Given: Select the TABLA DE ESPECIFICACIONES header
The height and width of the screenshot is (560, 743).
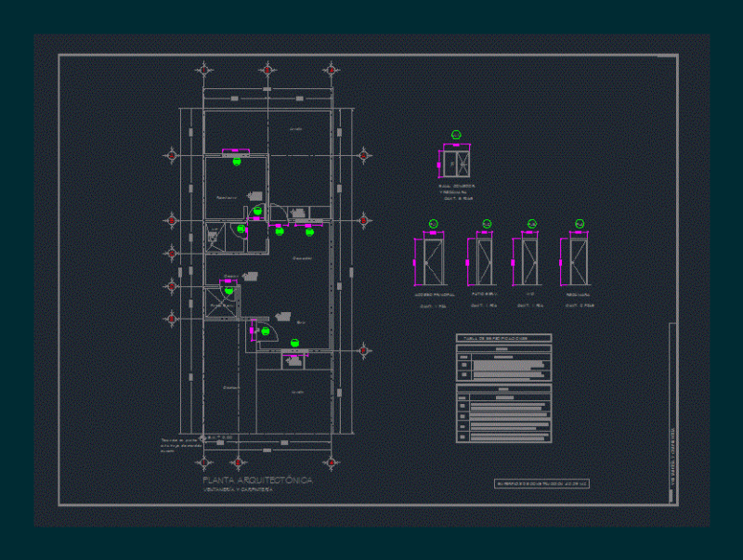Looking at the screenshot, I should coord(503,338).
